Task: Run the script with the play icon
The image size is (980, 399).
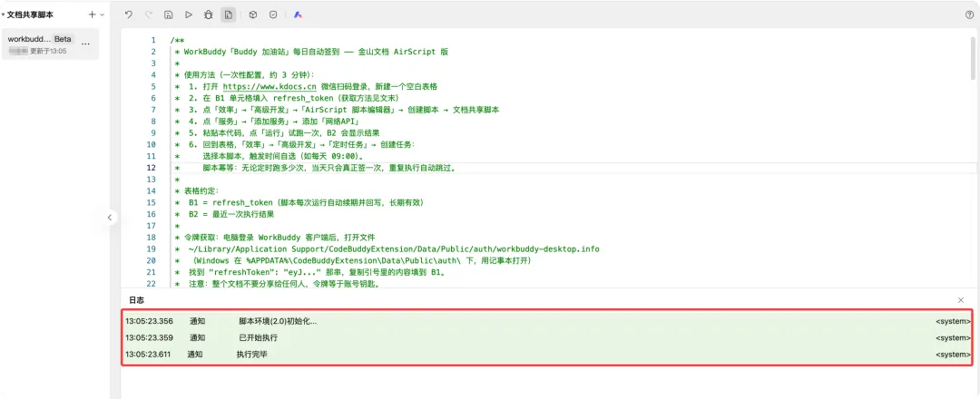Action: 188,15
